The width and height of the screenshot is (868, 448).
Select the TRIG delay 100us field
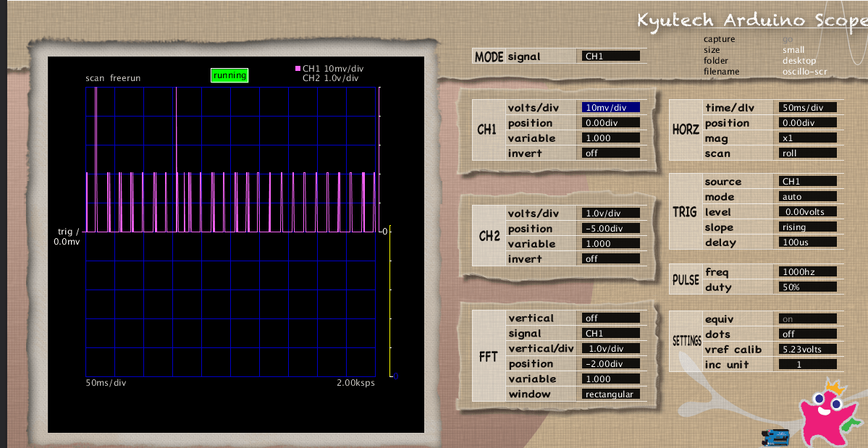pyautogui.click(x=808, y=242)
